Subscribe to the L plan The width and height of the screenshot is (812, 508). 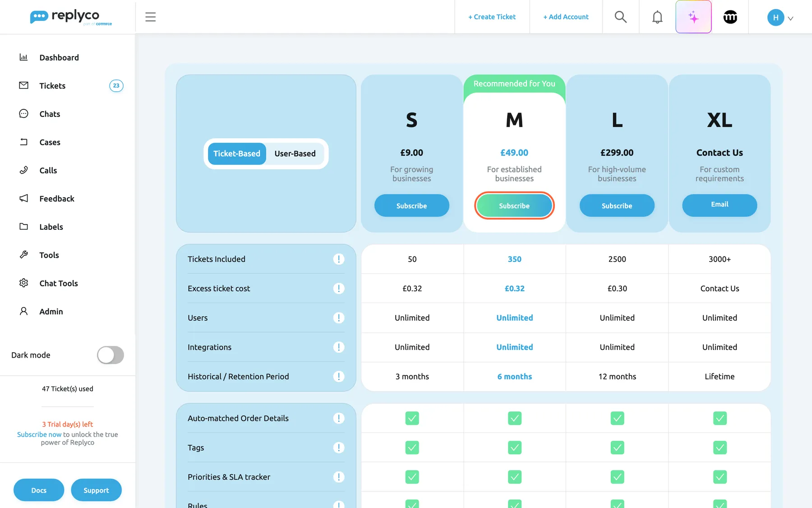click(617, 205)
